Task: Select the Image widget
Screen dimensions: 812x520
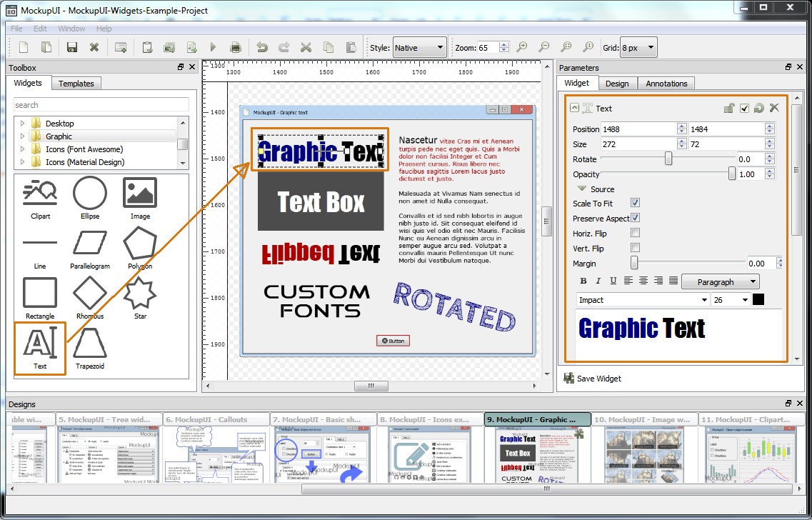Action: coord(140,199)
